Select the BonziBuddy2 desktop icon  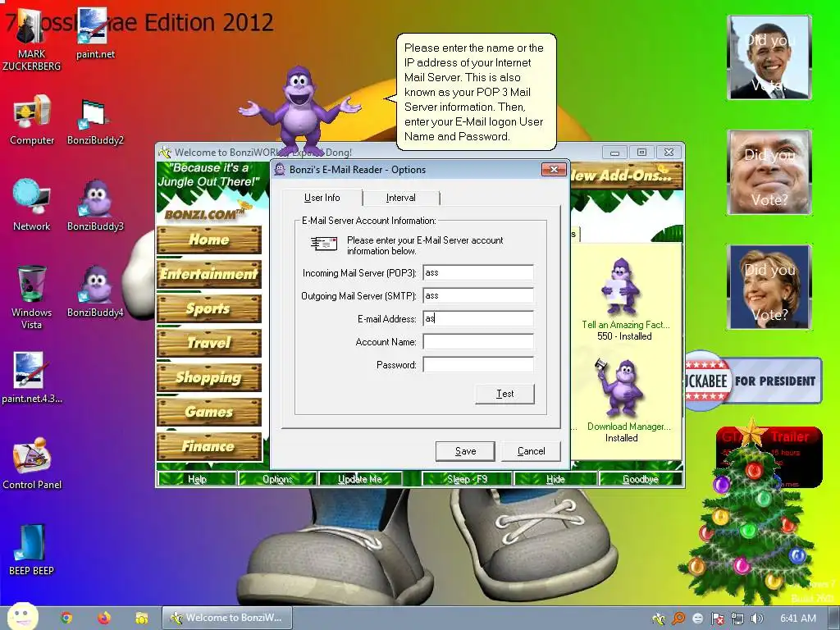tap(95, 122)
